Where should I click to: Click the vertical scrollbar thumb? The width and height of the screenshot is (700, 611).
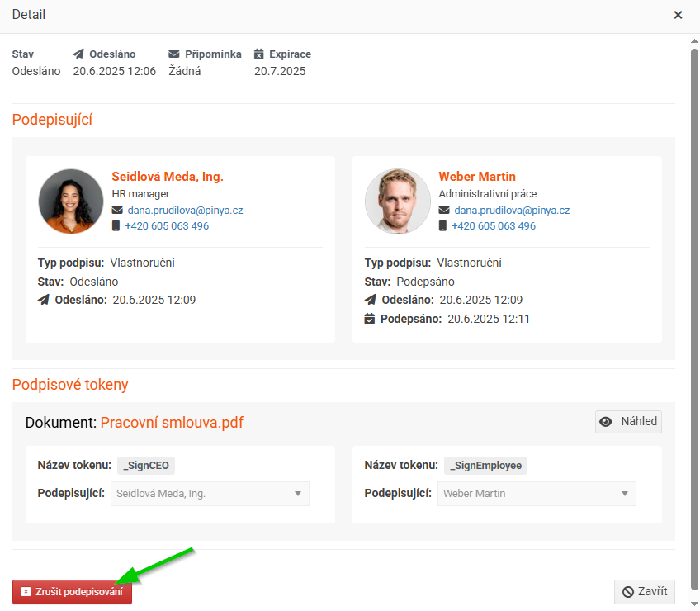(694, 320)
